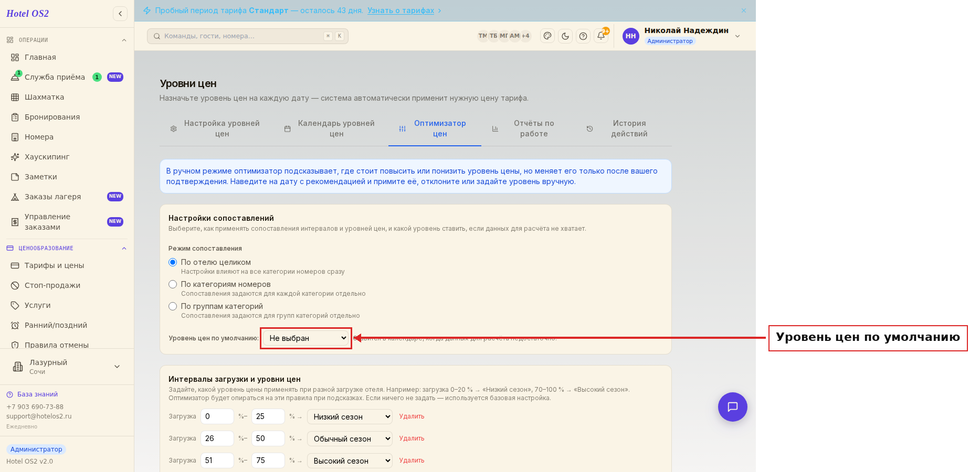Close the trial period banner
Image resolution: width=980 pixels, height=472 pixels.
[744, 10]
